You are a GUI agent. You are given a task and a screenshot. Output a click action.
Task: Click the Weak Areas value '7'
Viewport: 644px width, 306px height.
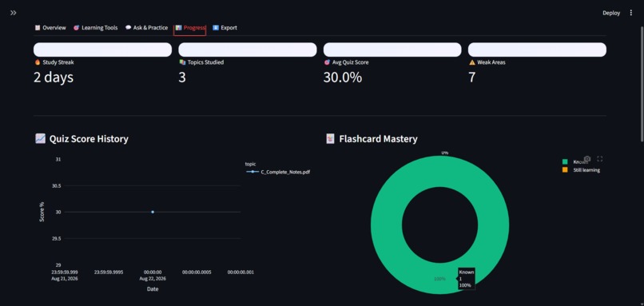(472, 77)
